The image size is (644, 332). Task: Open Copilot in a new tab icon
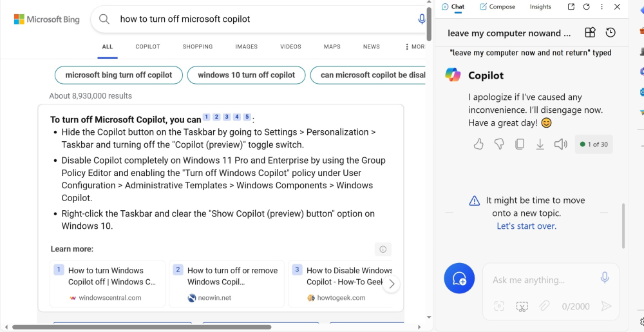pyautogui.click(x=571, y=7)
